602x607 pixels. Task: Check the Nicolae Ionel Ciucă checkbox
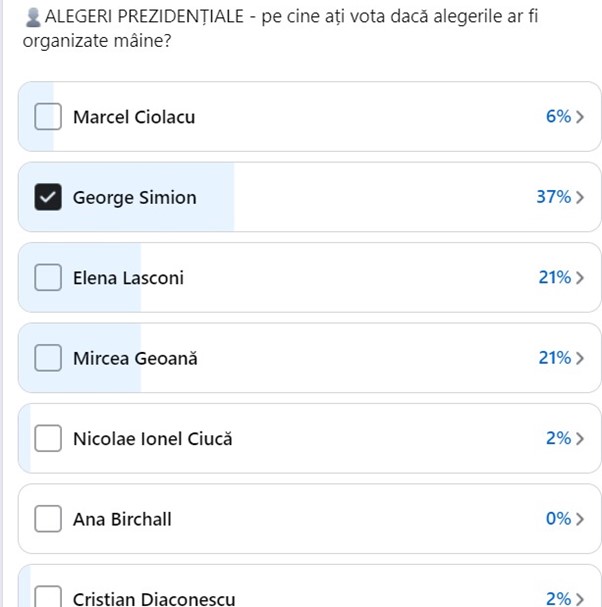click(48, 438)
